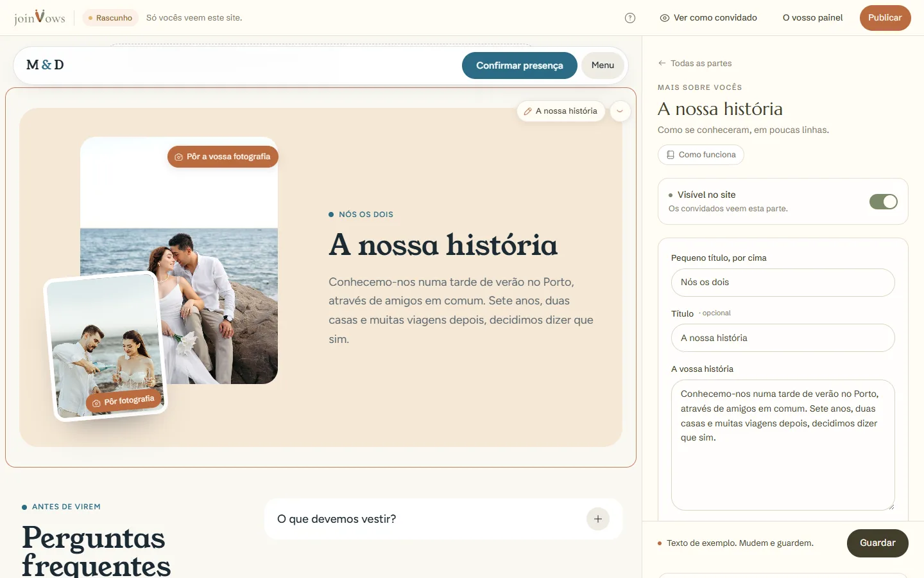Click the small tilted couple photo
Viewport: 924px width, 578px height.
click(x=106, y=347)
